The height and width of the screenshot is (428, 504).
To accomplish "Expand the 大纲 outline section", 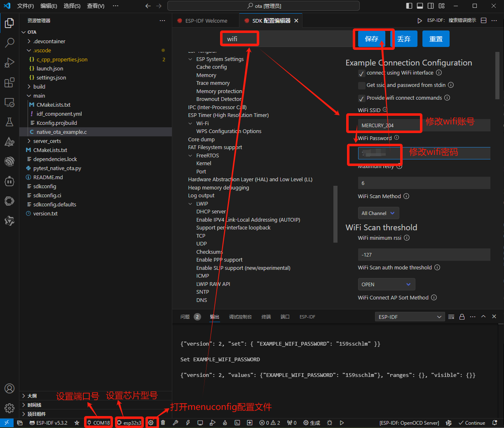I will [x=32, y=396].
